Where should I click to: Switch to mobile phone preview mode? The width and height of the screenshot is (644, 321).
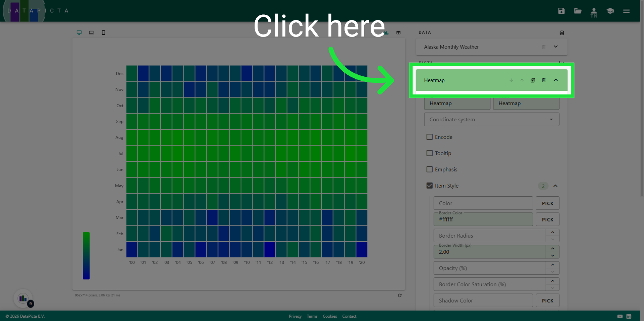pyautogui.click(x=103, y=33)
